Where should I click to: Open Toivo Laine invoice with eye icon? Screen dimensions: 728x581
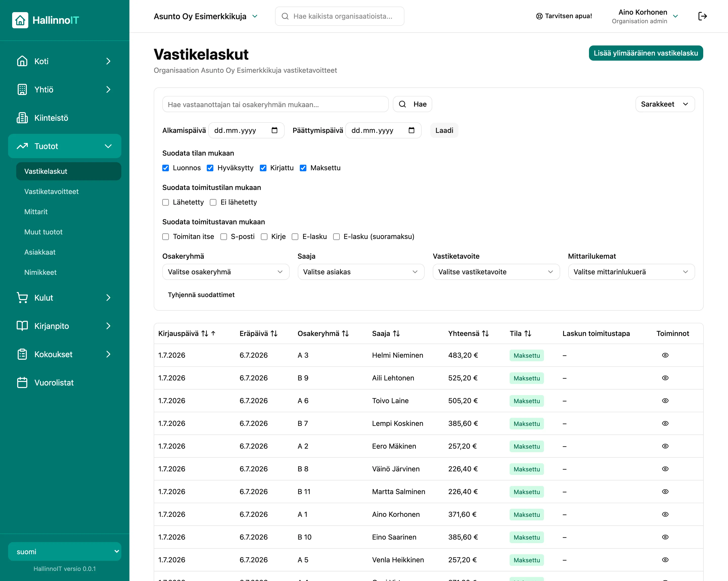tap(665, 401)
